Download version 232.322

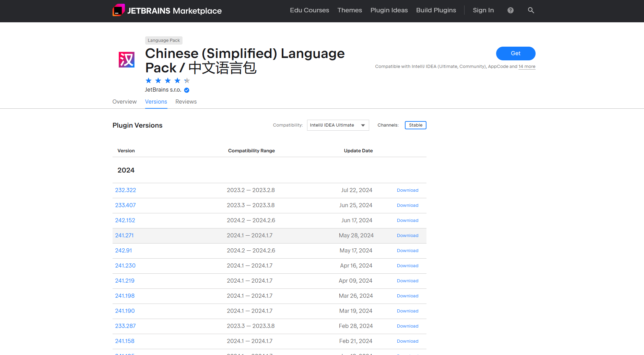(x=408, y=190)
